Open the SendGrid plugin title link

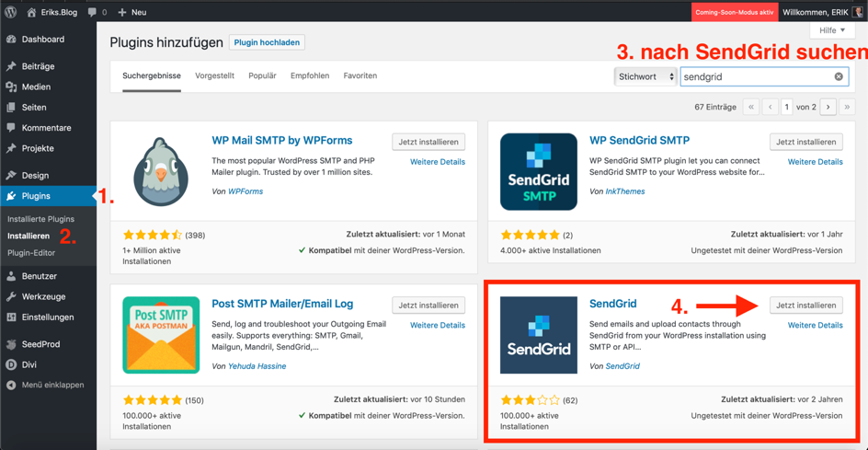(612, 304)
